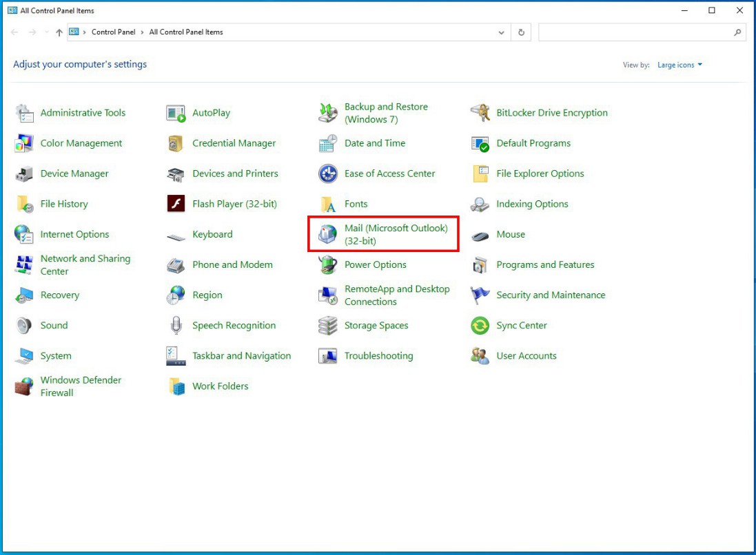This screenshot has width=756, height=555.
Task: Open Devices and Printers icon
Action: (176, 174)
